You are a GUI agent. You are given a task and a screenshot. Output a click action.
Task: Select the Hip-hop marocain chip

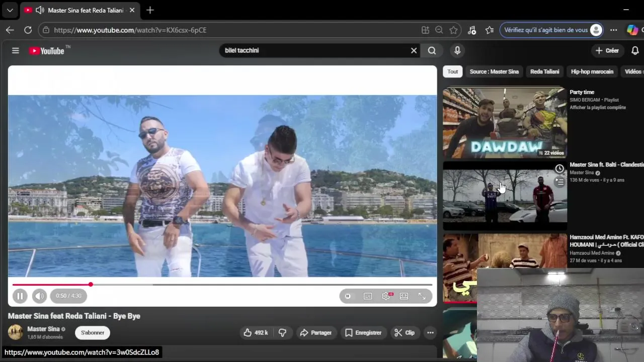(x=592, y=71)
